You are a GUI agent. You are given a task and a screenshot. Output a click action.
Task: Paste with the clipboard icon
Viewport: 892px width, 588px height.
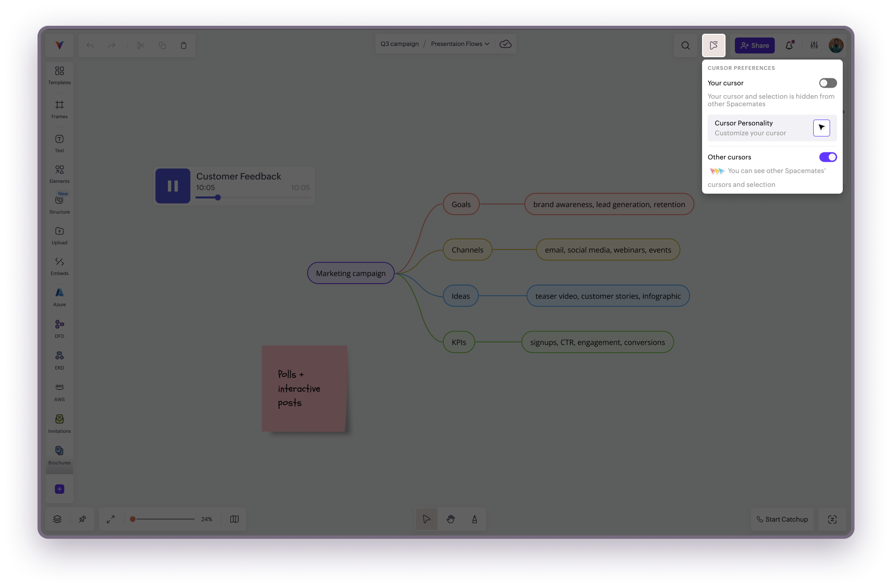tap(184, 45)
